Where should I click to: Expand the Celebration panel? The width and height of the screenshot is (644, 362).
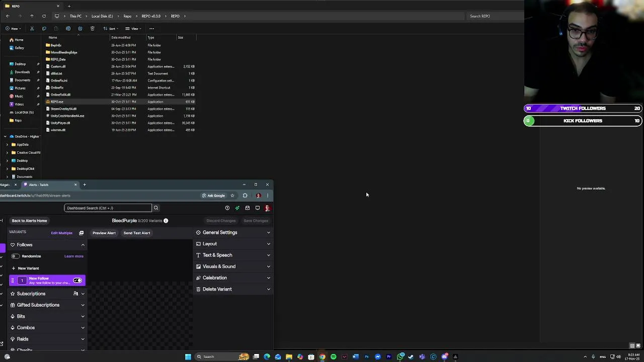point(233,278)
